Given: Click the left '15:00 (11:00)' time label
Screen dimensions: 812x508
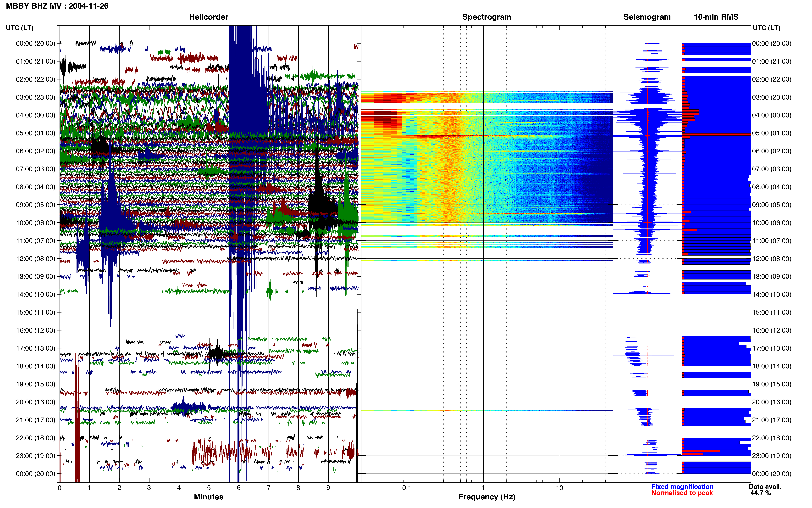Looking at the screenshot, I should point(36,313).
